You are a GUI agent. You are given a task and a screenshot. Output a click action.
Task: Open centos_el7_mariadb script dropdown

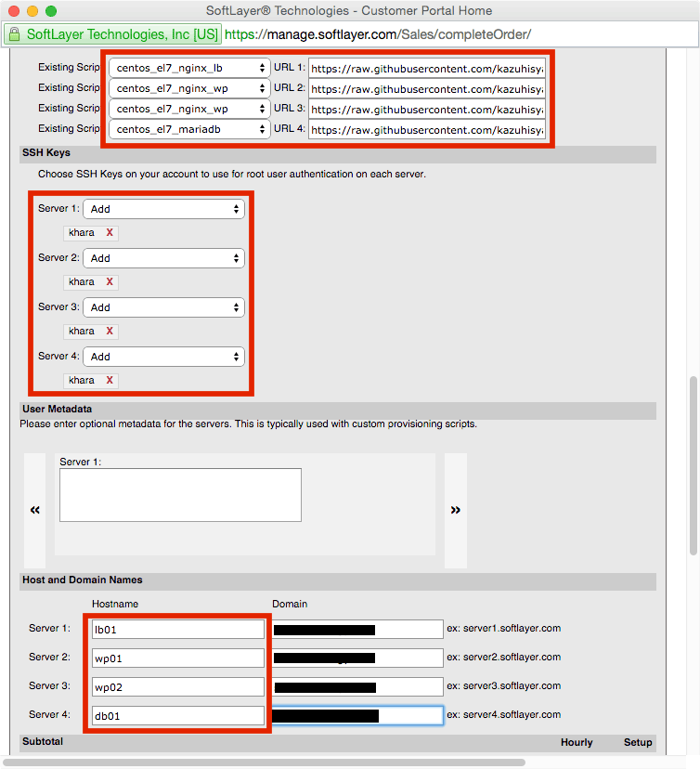click(x=189, y=129)
